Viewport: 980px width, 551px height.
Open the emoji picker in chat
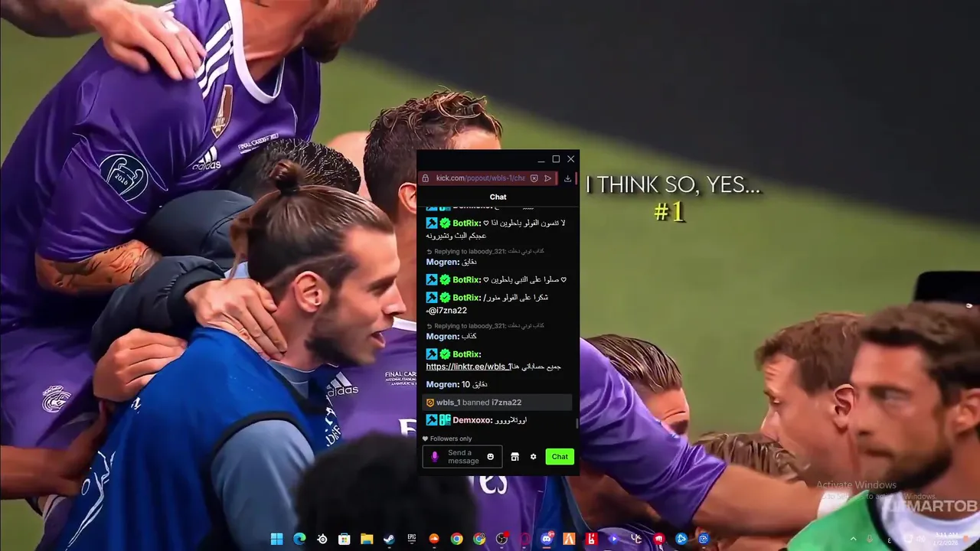[x=491, y=457]
